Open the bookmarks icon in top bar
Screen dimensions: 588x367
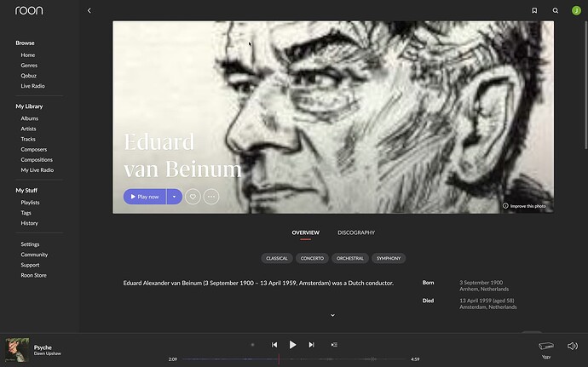point(534,10)
